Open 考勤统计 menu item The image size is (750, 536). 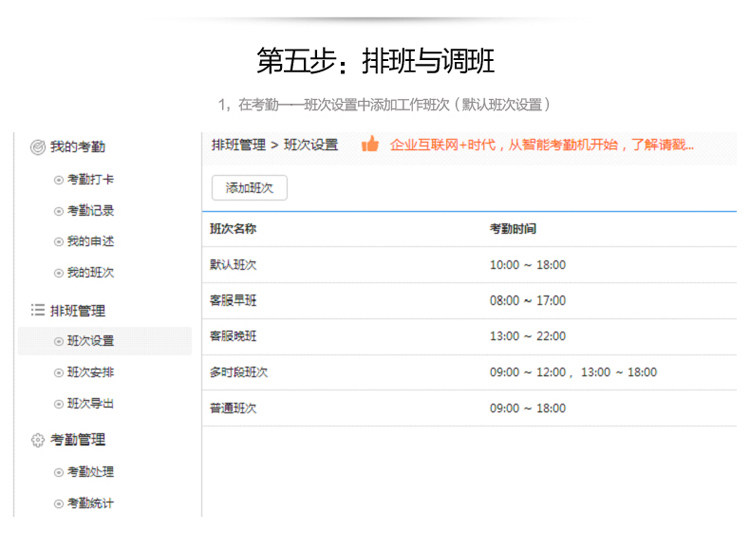(90, 503)
